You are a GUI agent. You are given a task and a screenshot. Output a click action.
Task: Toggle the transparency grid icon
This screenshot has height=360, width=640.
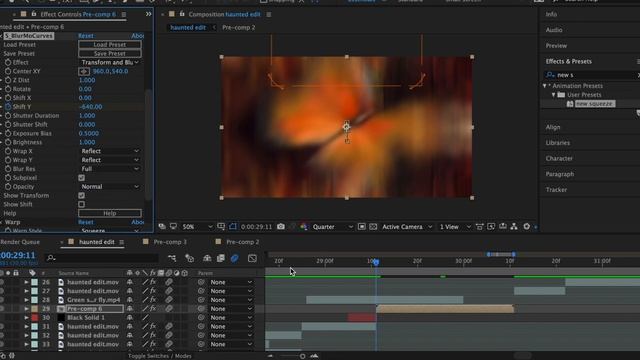[x=373, y=227]
